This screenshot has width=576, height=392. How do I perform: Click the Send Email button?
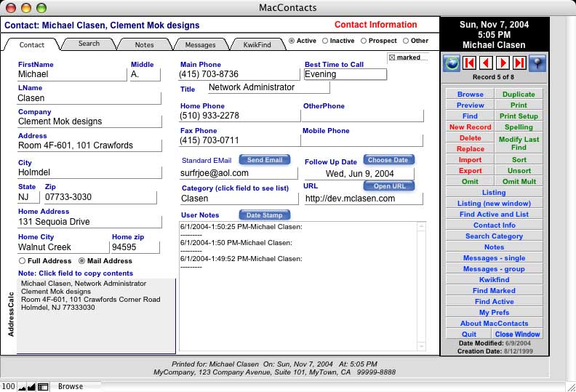[265, 160]
